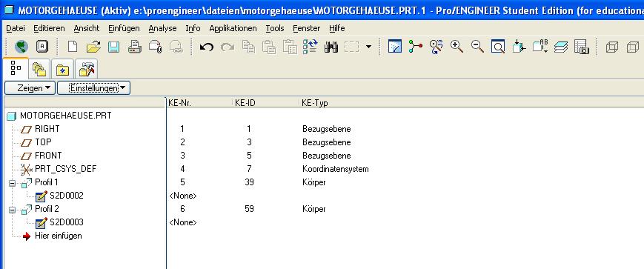Click the printer icon
644x269 pixels.
pos(135,47)
